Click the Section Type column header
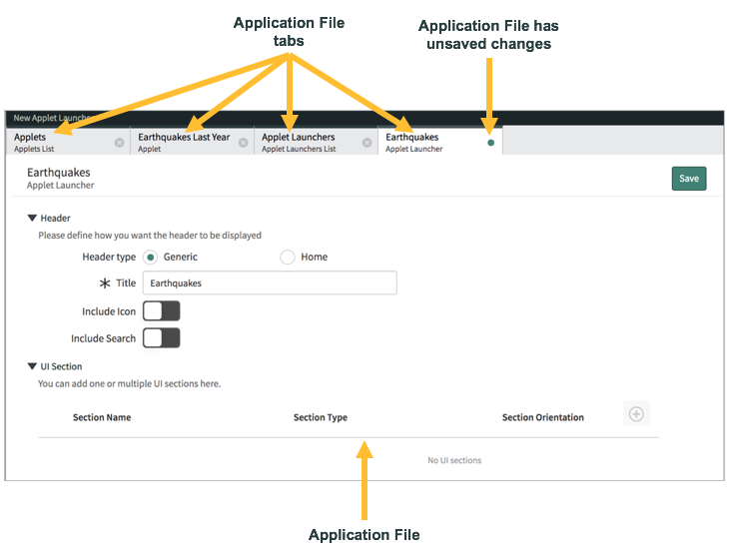Image resolution: width=731 pixels, height=560 pixels. (321, 417)
